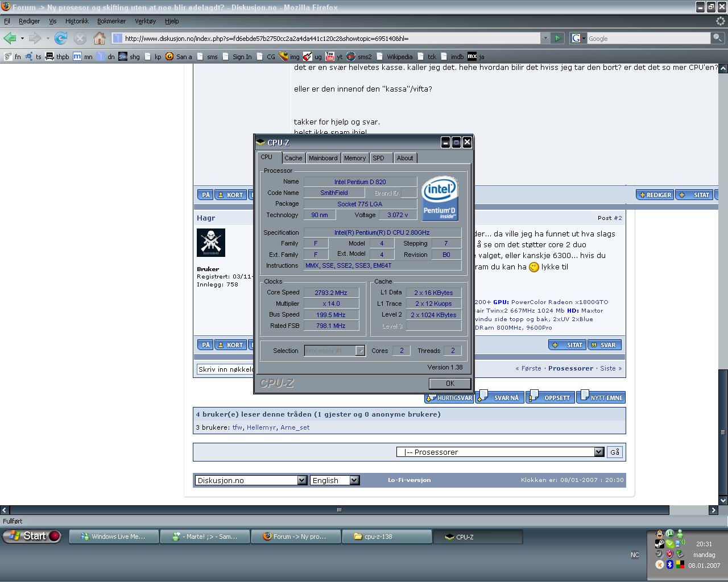Open the English language dropdown

334,480
